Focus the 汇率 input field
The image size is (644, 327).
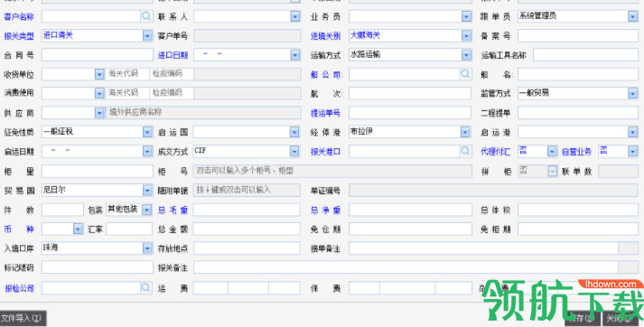coord(129,229)
